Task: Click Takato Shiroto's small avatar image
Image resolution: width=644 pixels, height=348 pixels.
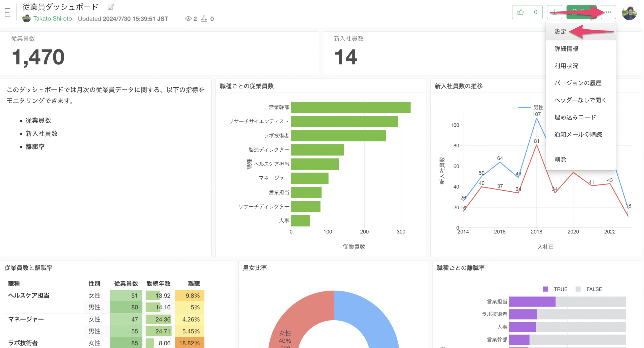Action: [x=26, y=19]
